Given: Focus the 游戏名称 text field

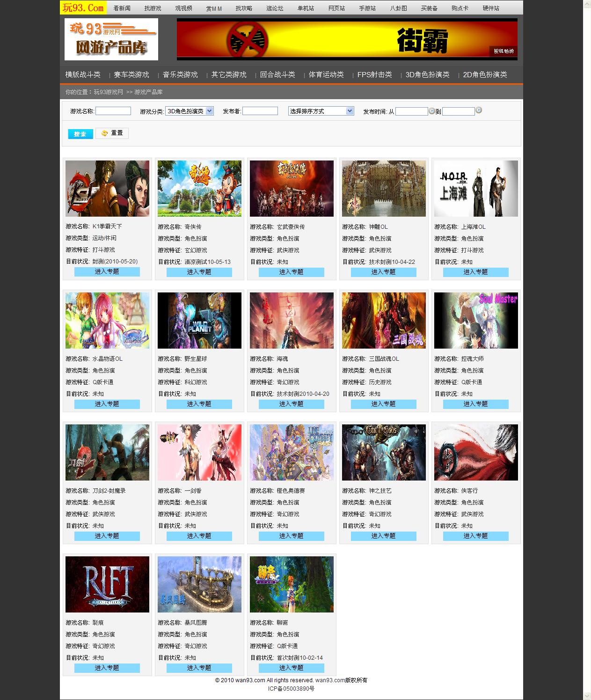Looking at the screenshot, I should (113, 111).
